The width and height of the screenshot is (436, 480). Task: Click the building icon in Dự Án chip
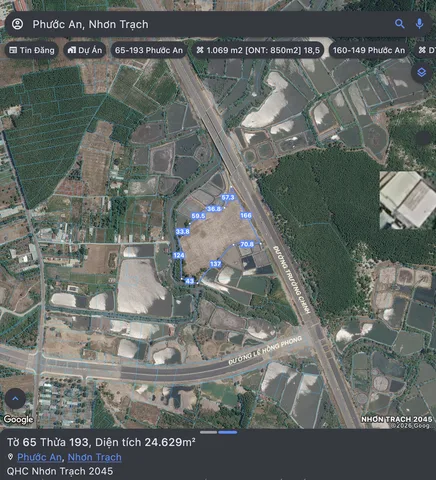pyautogui.click(x=71, y=50)
